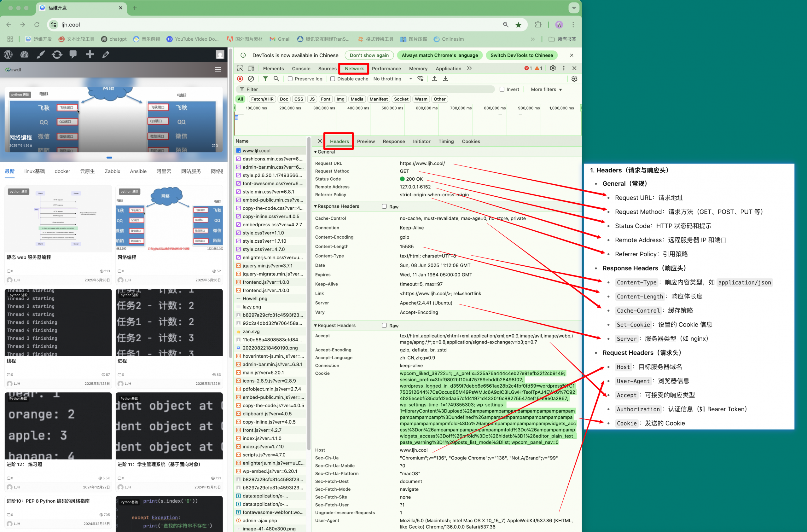Open network search magnifier
The height and width of the screenshot is (532, 807).
pyautogui.click(x=276, y=79)
